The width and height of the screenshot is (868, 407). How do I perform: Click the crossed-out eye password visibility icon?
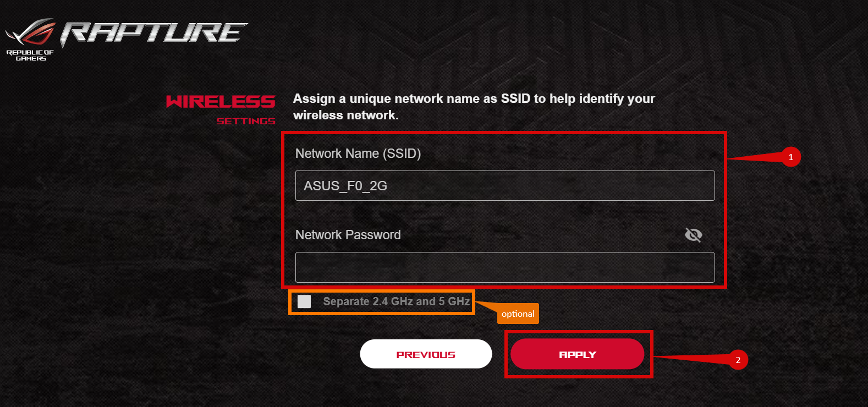point(693,235)
